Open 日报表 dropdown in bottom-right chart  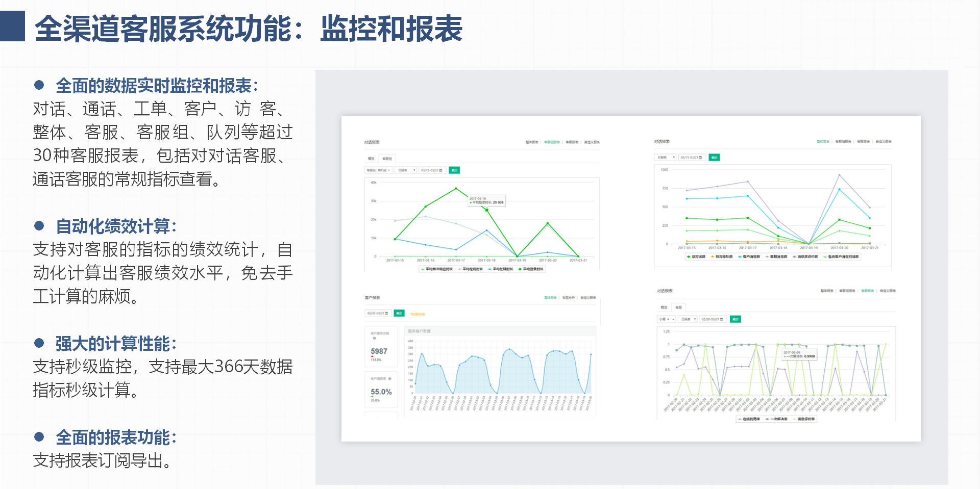pos(688,319)
